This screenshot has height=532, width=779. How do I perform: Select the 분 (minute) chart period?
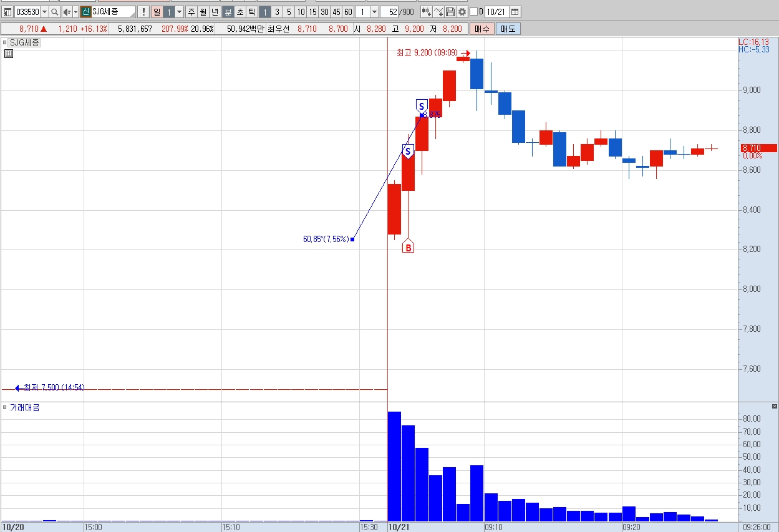pyautogui.click(x=228, y=12)
